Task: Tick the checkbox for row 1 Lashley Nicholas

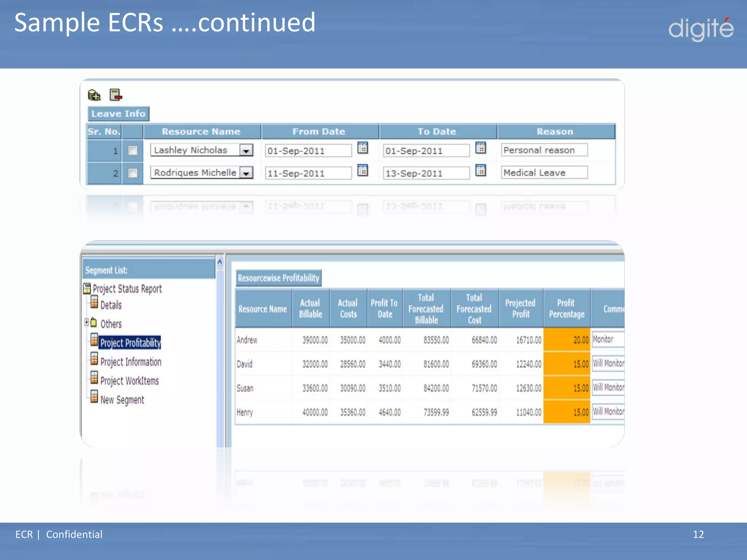Action: point(133,151)
